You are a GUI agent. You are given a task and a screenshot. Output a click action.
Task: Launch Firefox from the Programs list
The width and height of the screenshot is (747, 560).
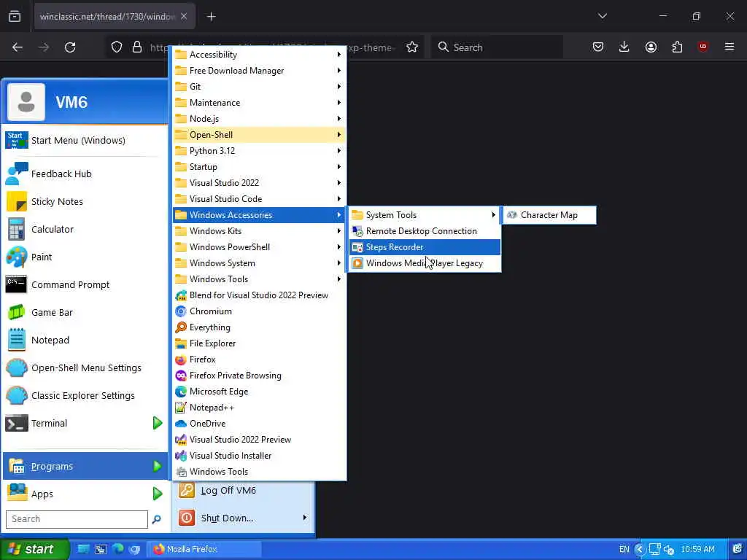[259, 359]
